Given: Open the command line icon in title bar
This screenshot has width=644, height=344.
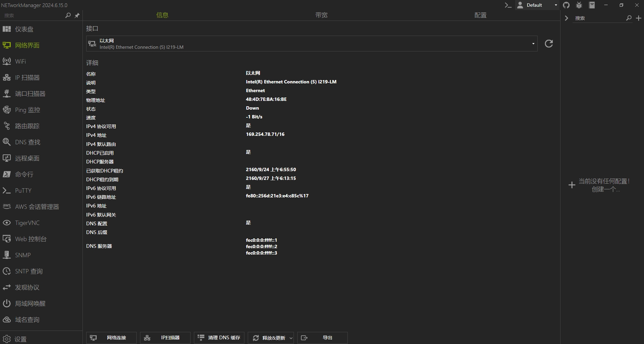Looking at the screenshot, I should 508,5.
